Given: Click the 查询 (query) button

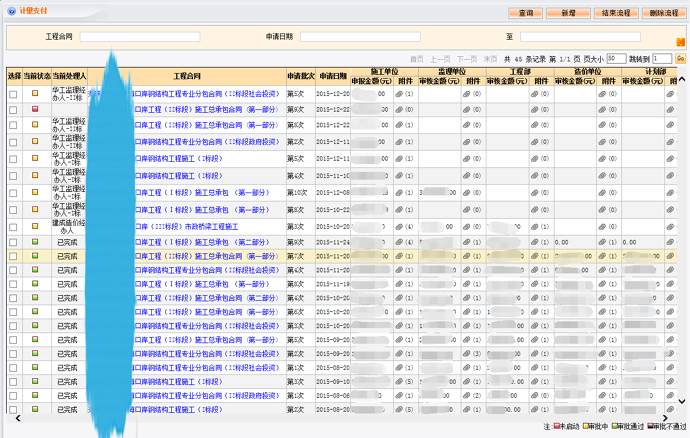Looking at the screenshot, I should pos(526,13).
